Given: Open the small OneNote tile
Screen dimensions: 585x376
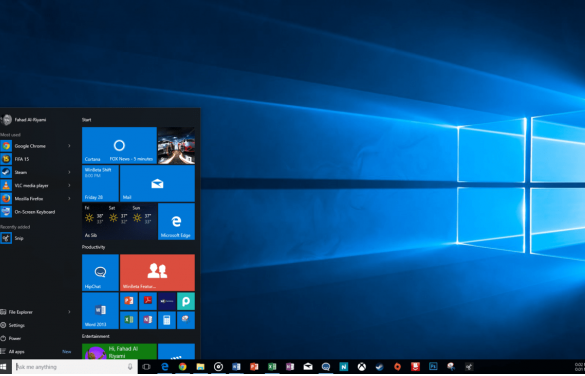Looking at the screenshot, I should pos(148,320).
